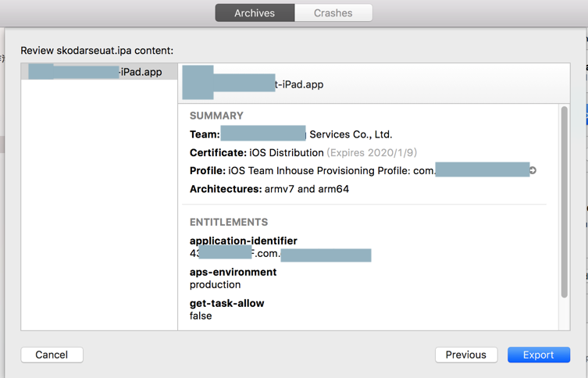Click the application-identifier entitlement label

[x=243, y=241]
